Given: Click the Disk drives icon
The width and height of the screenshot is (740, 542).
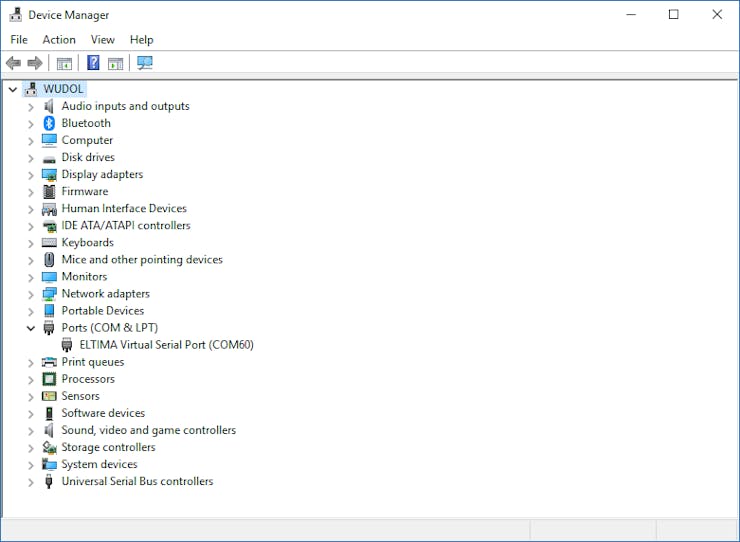Looking at the screenshot, I should pos(49,159).
